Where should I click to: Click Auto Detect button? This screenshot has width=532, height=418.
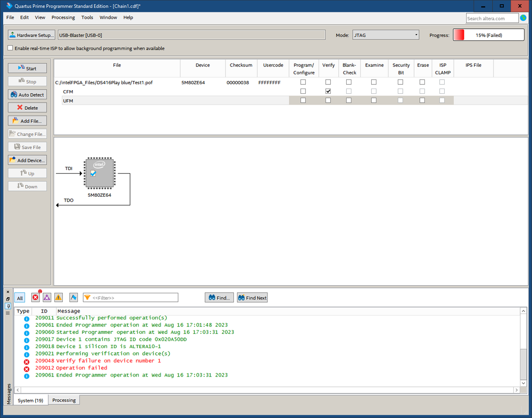pyautogui.click(x=27, y=95)
